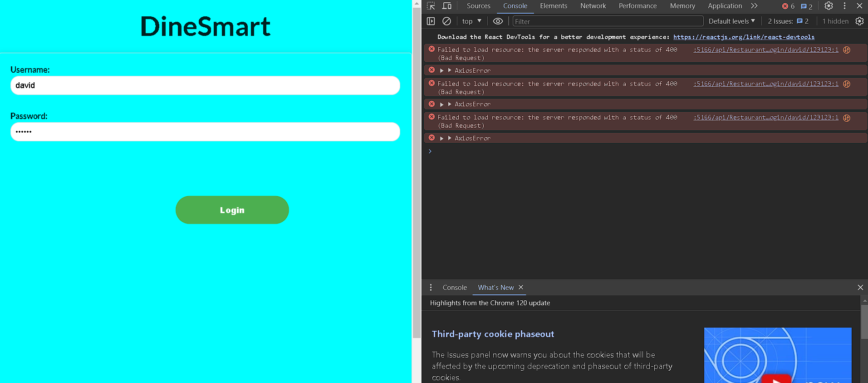The height and width of the screenshot is (383, 868).
Task: Show more DevTools tabs via double chevron
Action: coord(754,6)
